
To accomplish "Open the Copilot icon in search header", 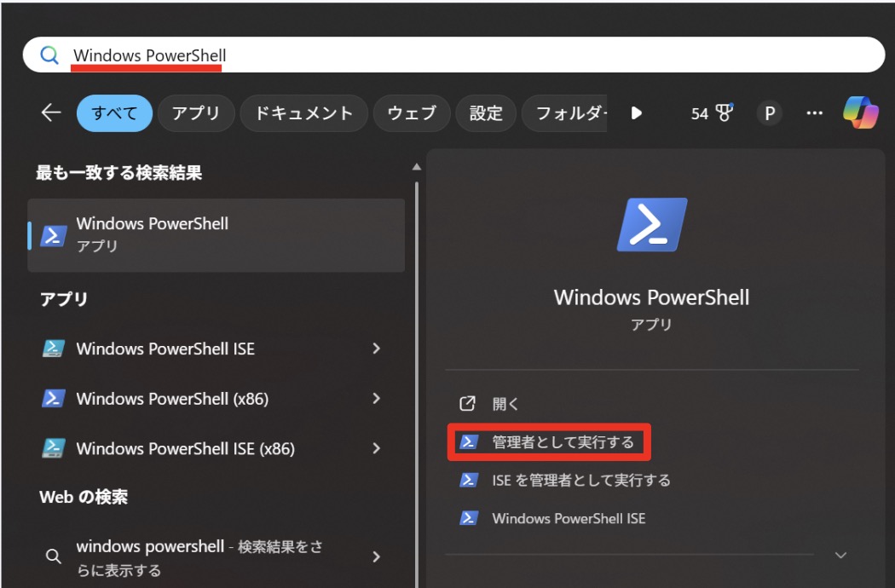I will [x=861, y=113].
